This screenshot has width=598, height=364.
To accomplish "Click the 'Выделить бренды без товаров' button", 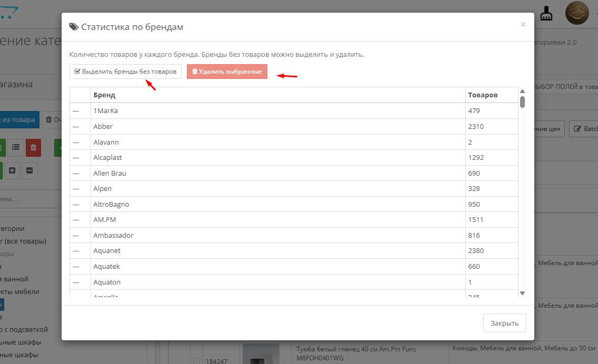I will [125, 72].
